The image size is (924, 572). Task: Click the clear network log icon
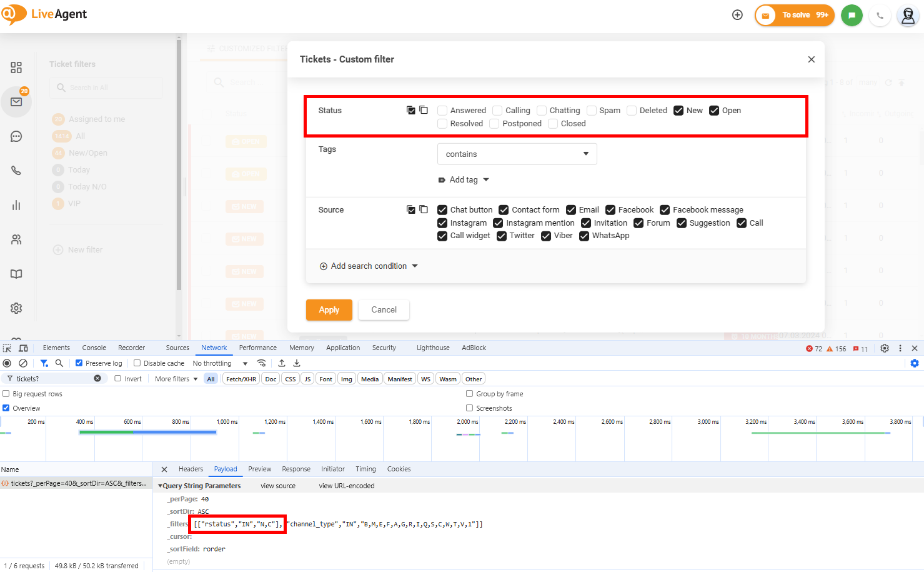[23, 363]
